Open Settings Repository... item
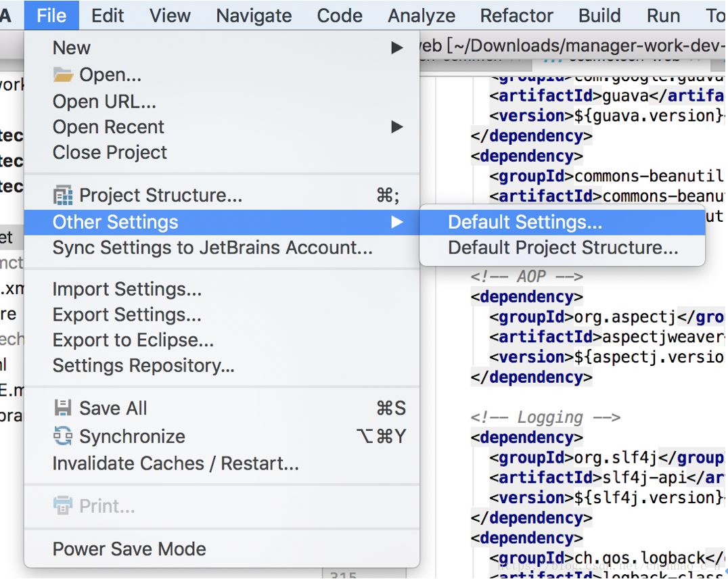Screen dimensions: 728x579 pos(143,366)
